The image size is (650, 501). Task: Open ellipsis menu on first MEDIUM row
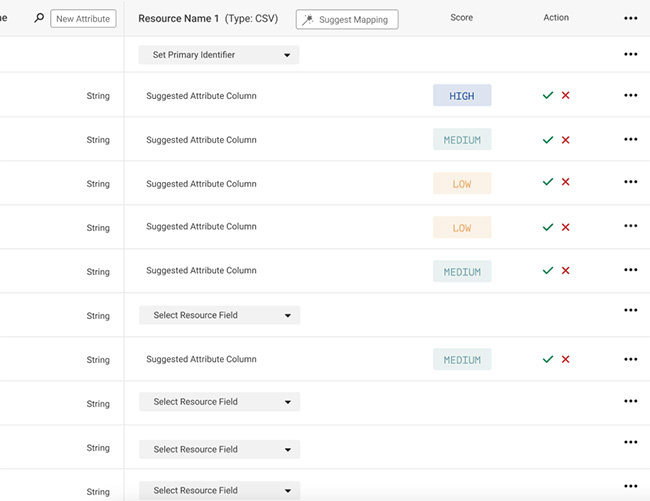[x=631, y=139]
